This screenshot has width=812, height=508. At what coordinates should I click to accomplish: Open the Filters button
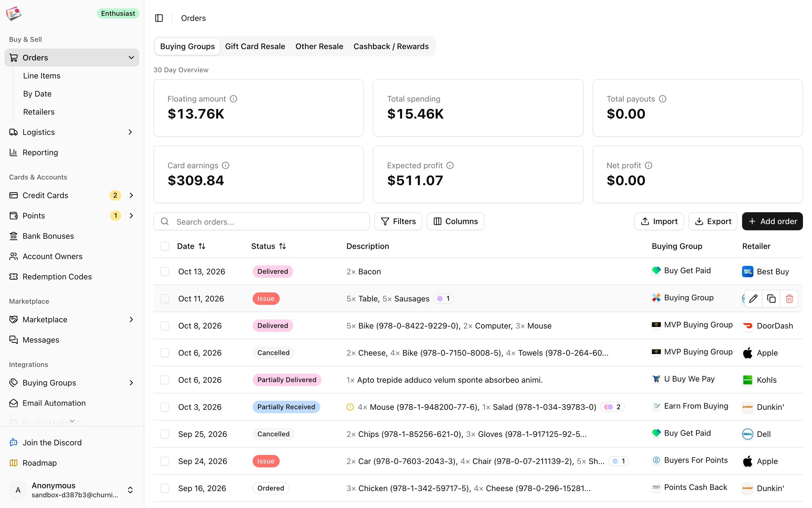click(398, 222)
